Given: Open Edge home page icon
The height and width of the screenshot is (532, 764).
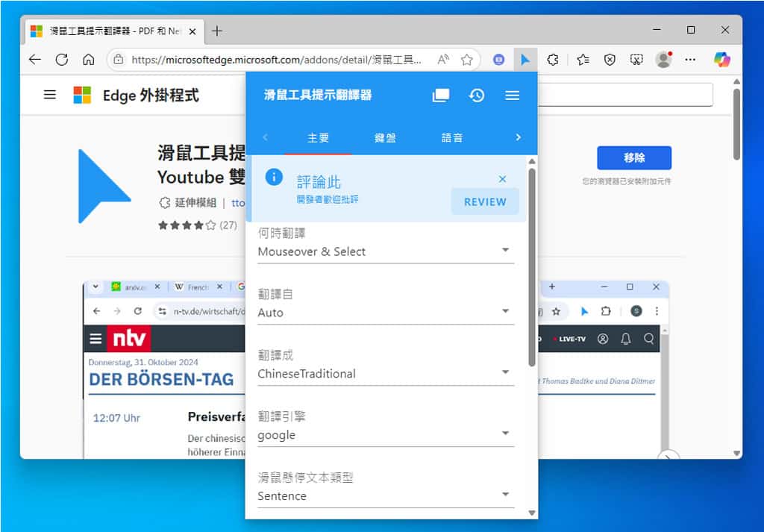Looking at the screenshot, I should pyautogui.click(x=89, y=60).
